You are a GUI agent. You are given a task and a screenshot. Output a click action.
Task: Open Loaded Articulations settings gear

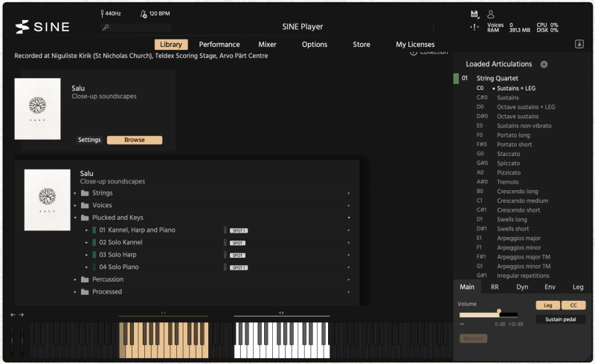point(544,64)
